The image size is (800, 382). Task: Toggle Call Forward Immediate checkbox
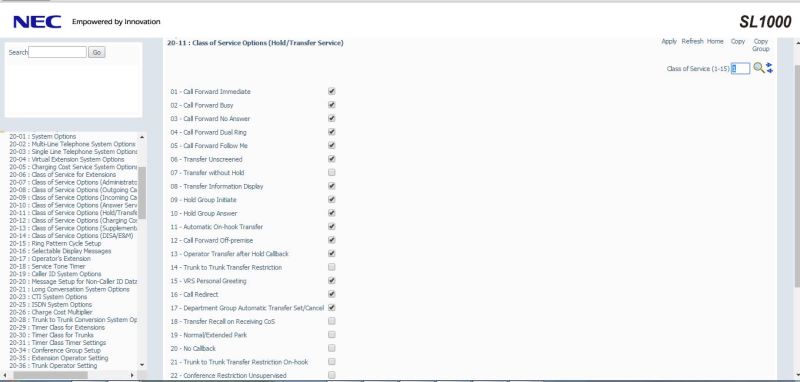[x=332, y=91]
